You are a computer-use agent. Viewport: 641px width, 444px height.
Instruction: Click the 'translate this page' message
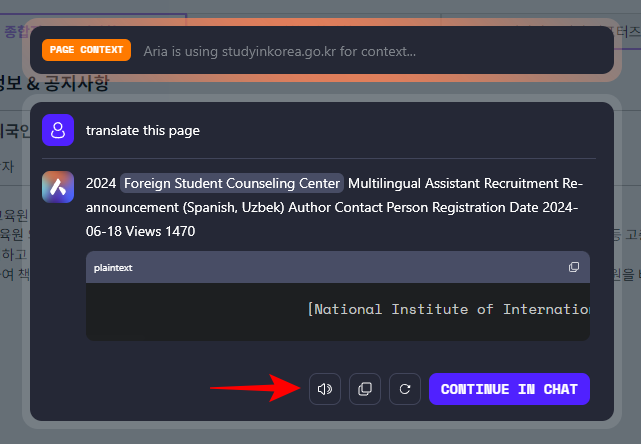pyautogui.click(x=143, y=131)
